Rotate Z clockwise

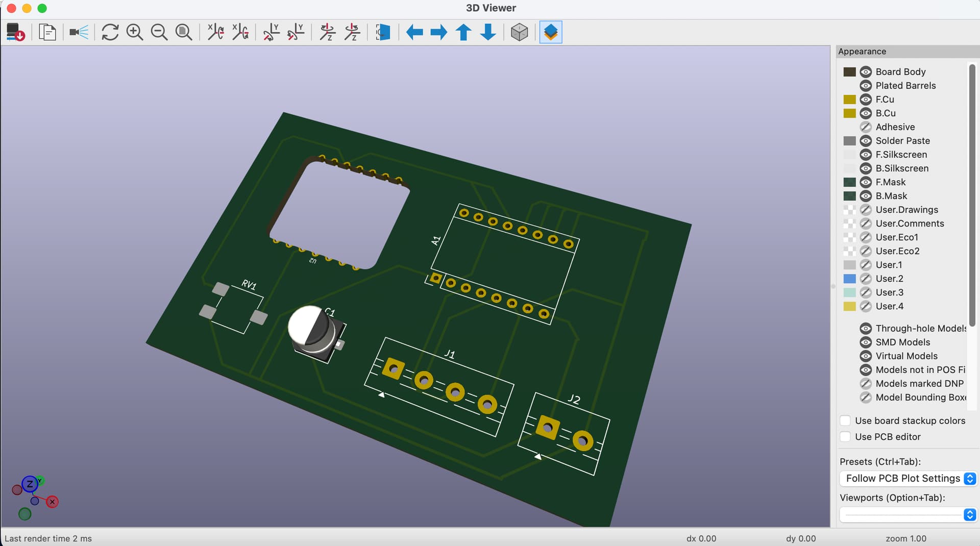pyautogui.click(x=327, y=32)
